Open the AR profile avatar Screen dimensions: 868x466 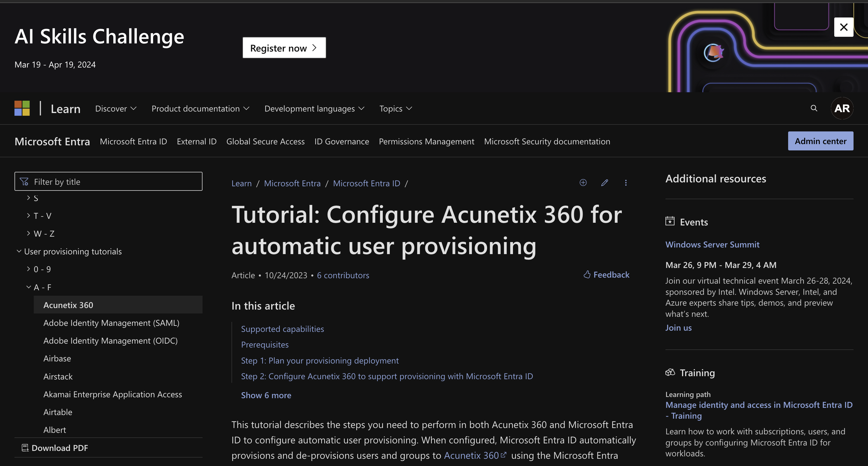tap(842, 108)
